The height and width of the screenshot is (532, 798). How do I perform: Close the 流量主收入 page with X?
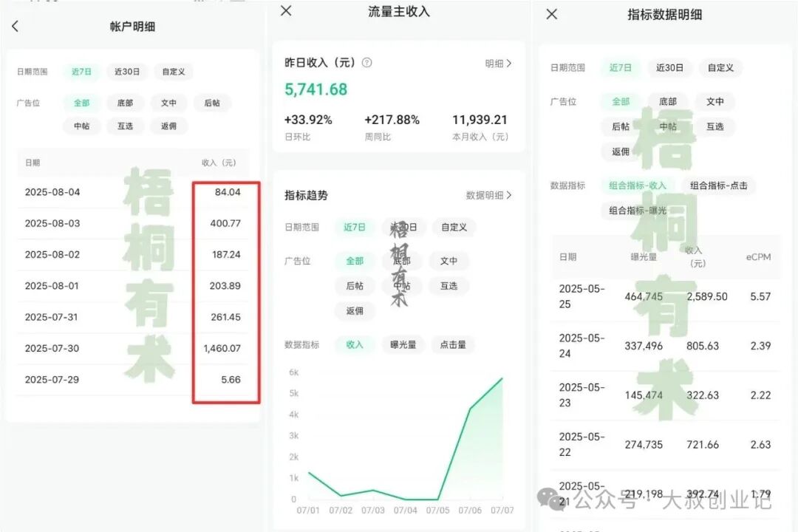coord(287,10)
